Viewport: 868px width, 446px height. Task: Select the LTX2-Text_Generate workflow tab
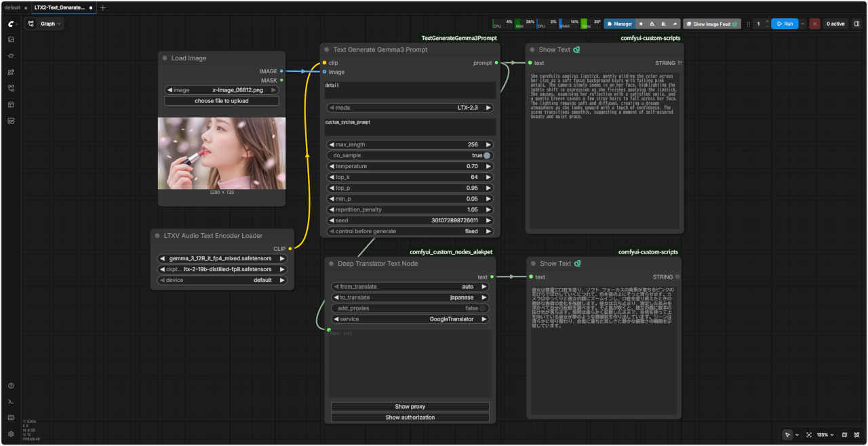tap(60, 7)
